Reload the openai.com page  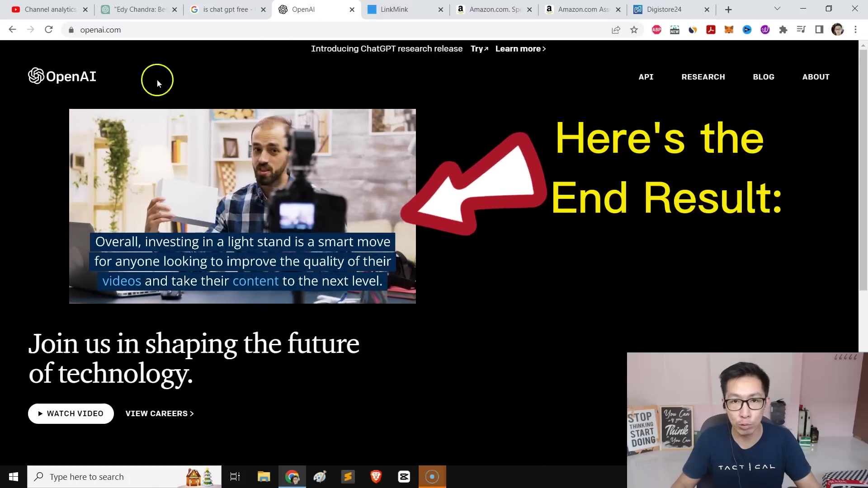click(x=49, y=30)
